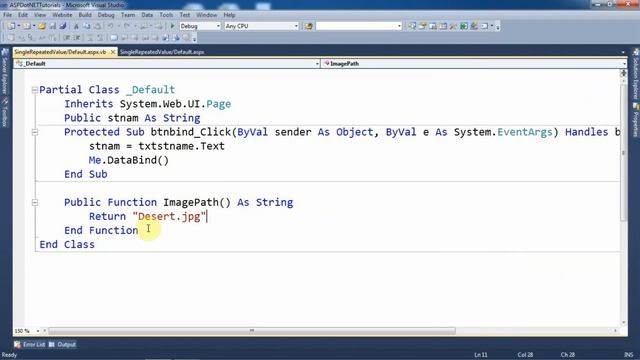
Task: Open the Build menu
Action: (x=85, y=15)
